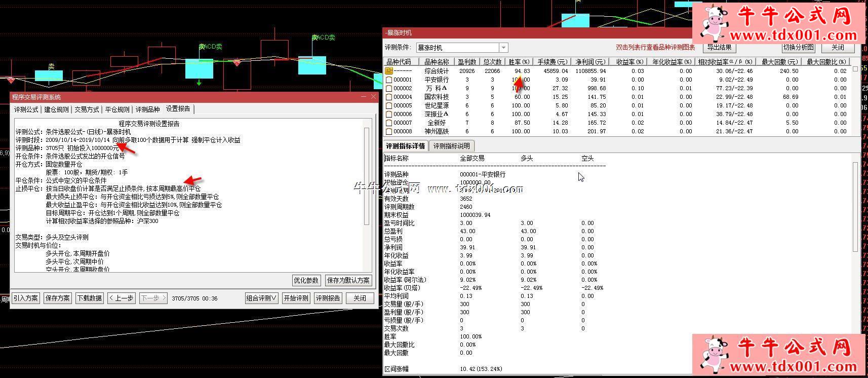The width and height of the screenshot is (868, 378).
Task: Click the document icon beside 000005
Action: 389,105
